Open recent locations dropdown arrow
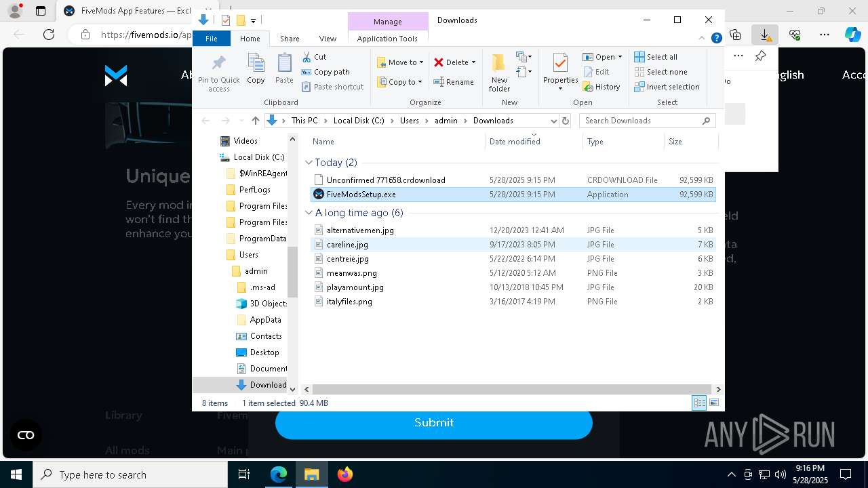The image size is (868, 488). click(241, 121)
